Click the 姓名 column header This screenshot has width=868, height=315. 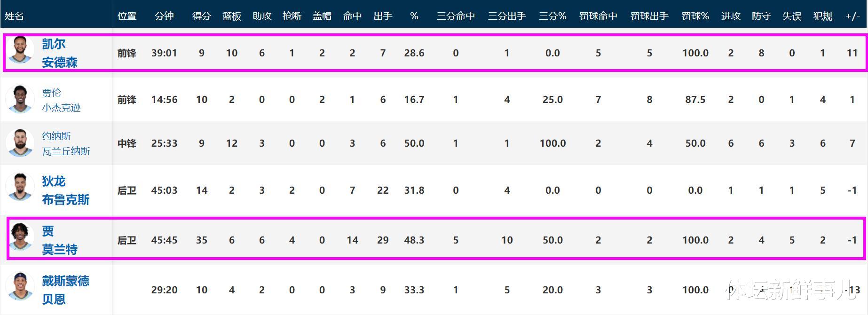14,16
